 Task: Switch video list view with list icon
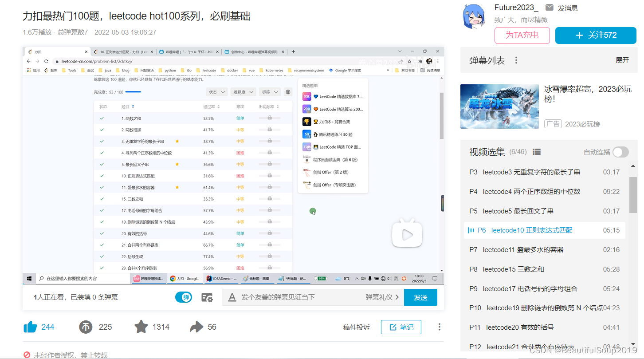coord(537,152)
